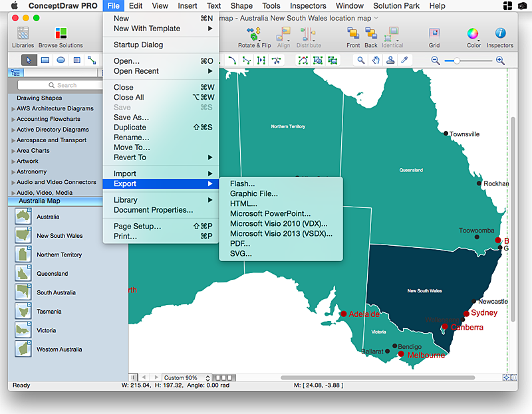Send object to Back icon

(370, 35)
